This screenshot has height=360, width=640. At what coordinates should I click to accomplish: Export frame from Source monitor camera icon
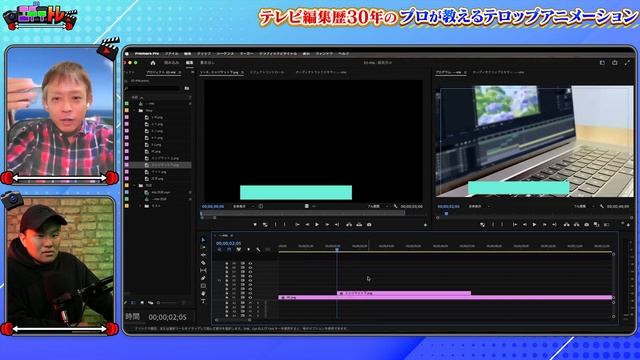[369, 224]
